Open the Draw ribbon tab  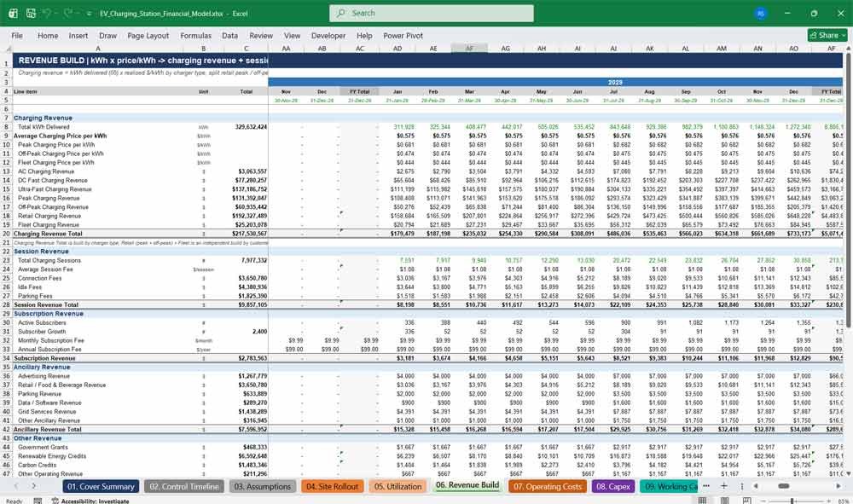(107, 35)
